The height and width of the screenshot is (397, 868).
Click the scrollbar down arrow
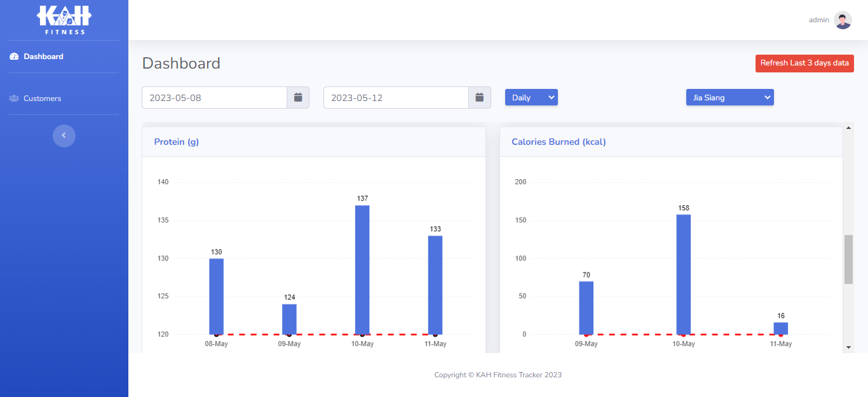click(x=848, y=347)
